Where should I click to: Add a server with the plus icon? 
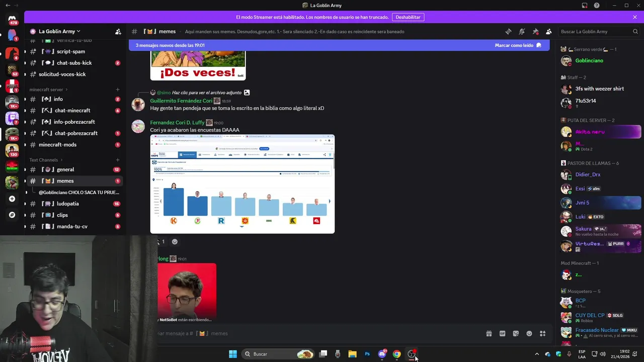tap(12, 199)
